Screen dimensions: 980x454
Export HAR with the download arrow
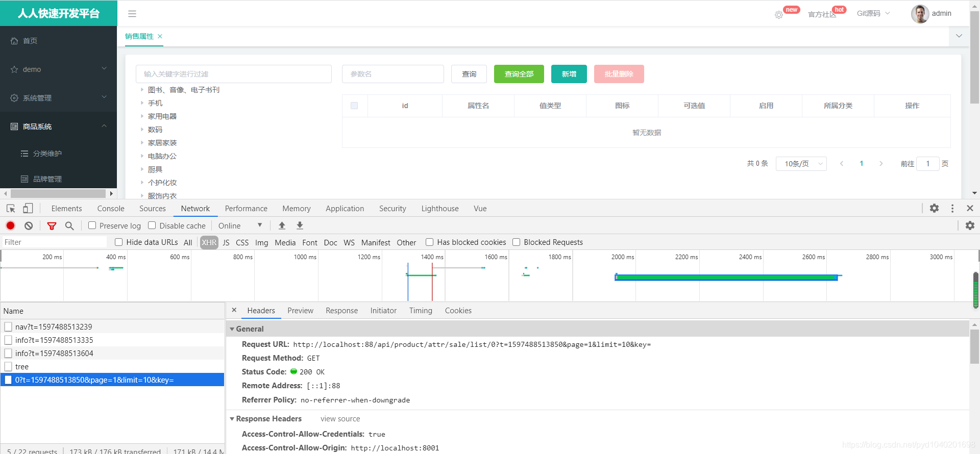click(300, 225)
